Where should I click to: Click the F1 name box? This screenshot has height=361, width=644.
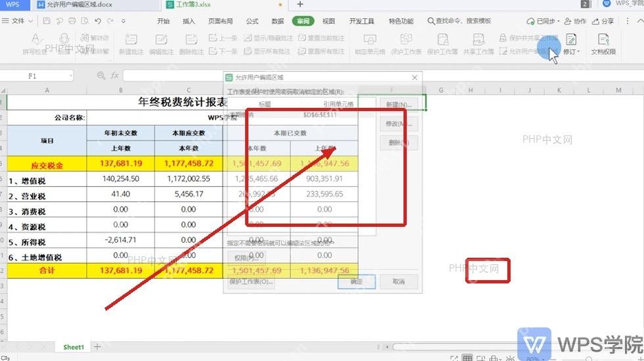coord(37,76)
